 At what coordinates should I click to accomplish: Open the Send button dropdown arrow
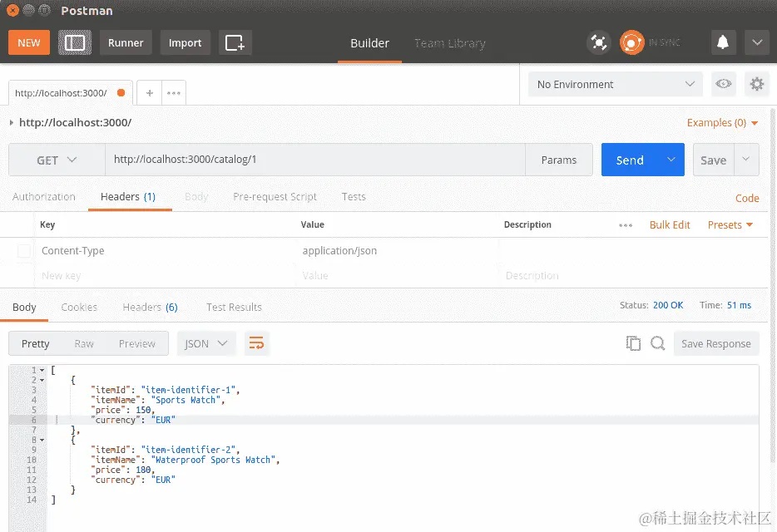(x=671, y=160)
